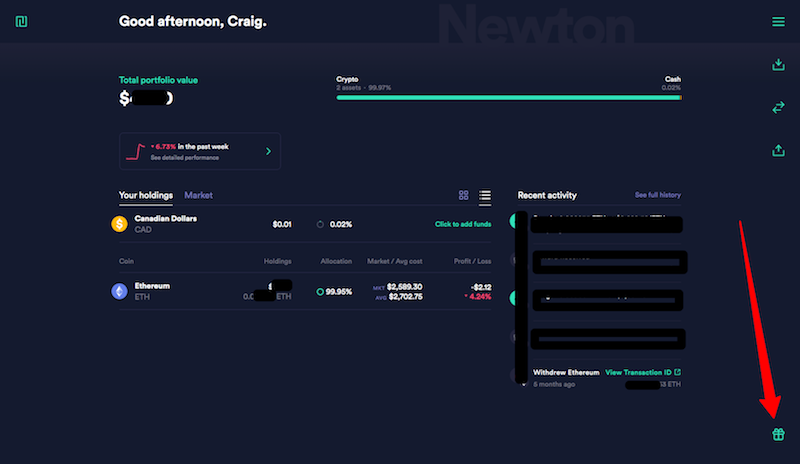Click the Cash 0.02% label

pos(671,83)
